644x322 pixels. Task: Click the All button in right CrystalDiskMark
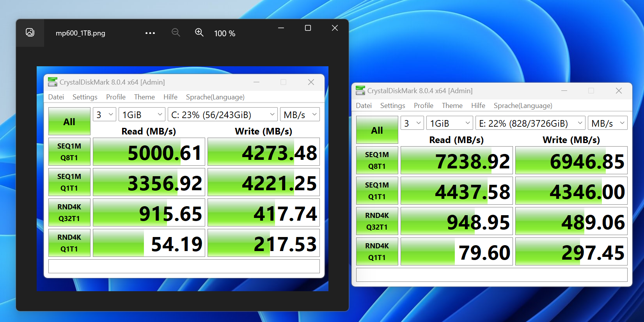pos(377,130)
